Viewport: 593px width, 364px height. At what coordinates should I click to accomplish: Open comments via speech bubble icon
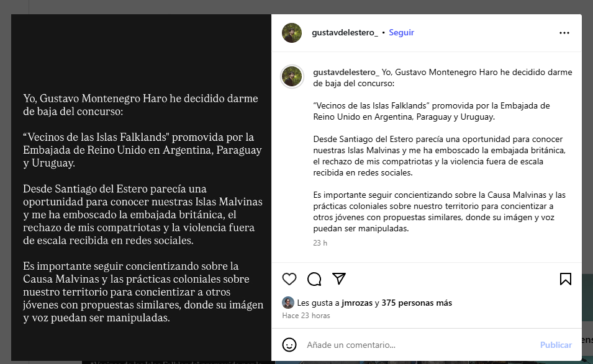point(314,279)
